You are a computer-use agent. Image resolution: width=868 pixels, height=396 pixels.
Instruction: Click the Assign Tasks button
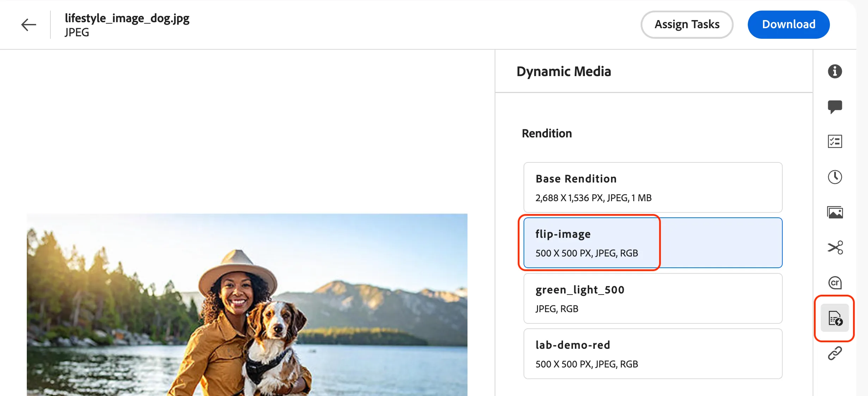click(x=687, y=24)
